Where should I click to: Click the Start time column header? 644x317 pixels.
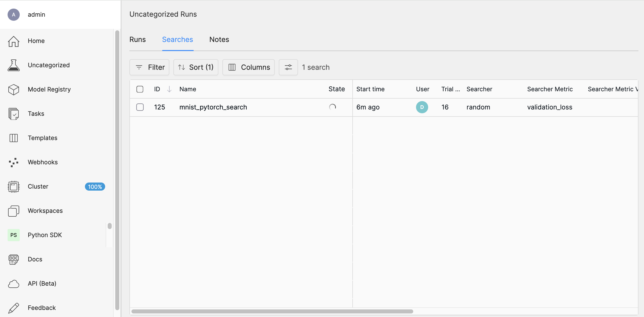coord(371,89)
